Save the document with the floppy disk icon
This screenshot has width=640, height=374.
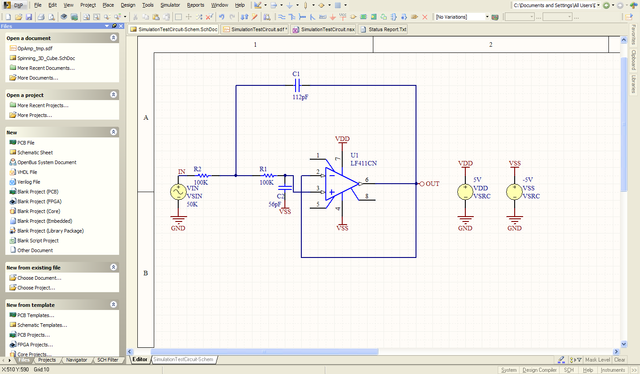click(29, 17)
